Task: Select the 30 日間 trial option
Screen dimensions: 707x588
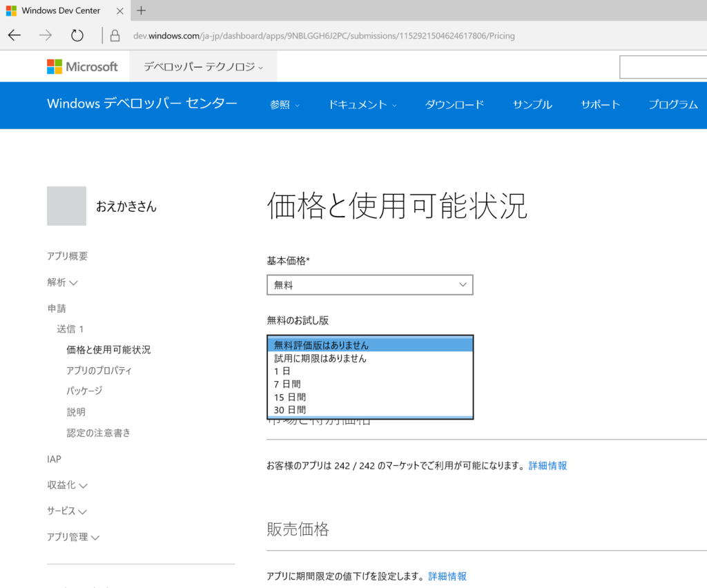Action: [x=370, y=410]
